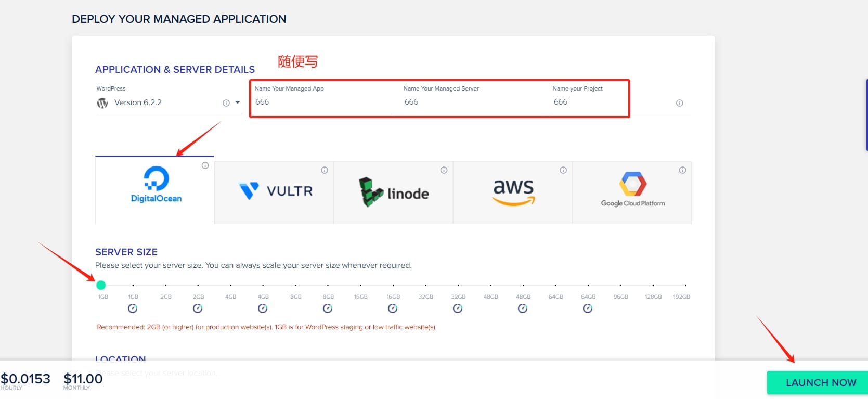The width and height of the screenshot is (868, 399).
Task: Click info icon right of project name field
Action: point(679,103)
